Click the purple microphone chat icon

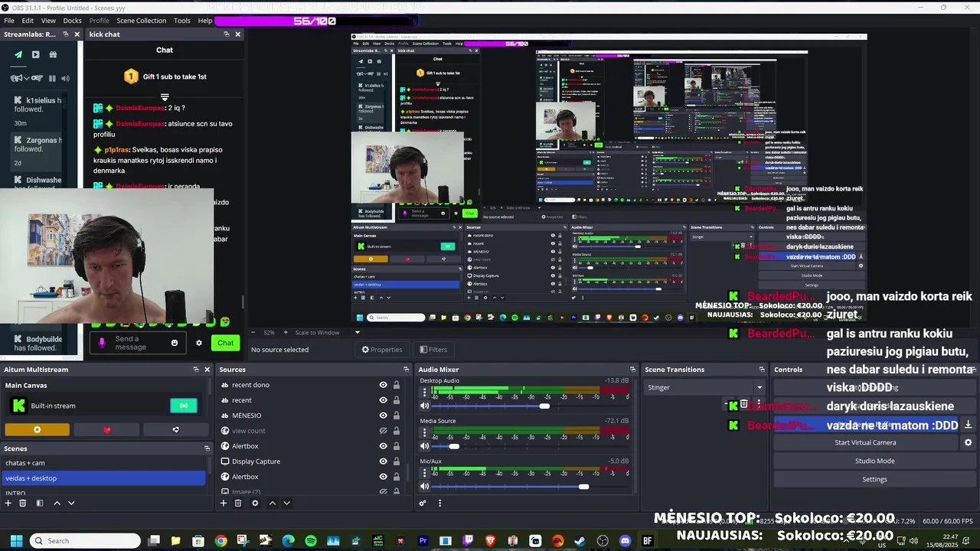coord(102,343)
